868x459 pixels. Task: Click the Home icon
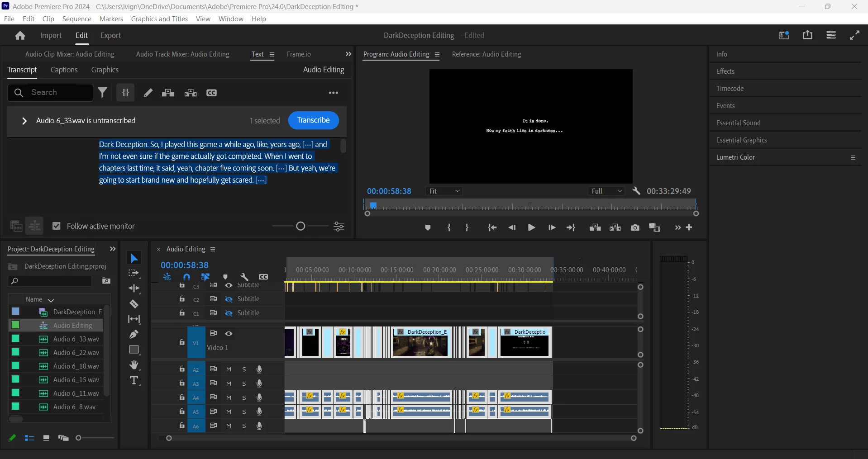[x=20, y=36]
